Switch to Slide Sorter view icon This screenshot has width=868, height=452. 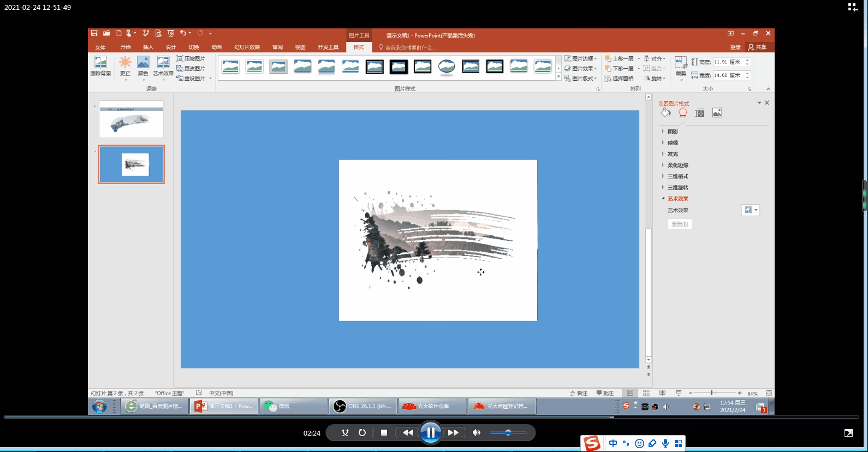click(x=646, y=393)
